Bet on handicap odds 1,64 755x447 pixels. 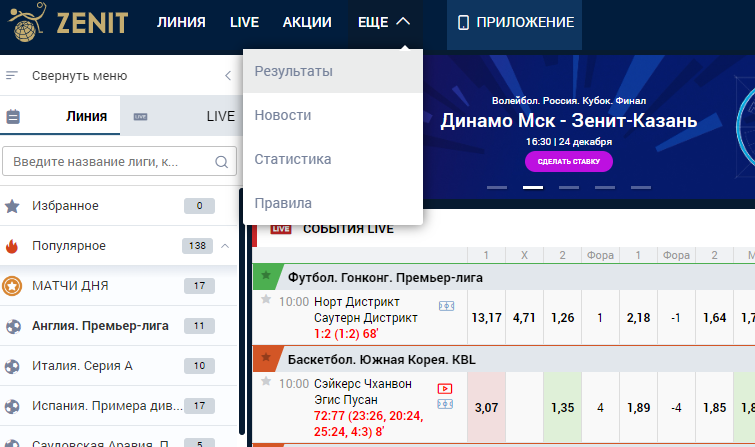[x=715, y=318]
